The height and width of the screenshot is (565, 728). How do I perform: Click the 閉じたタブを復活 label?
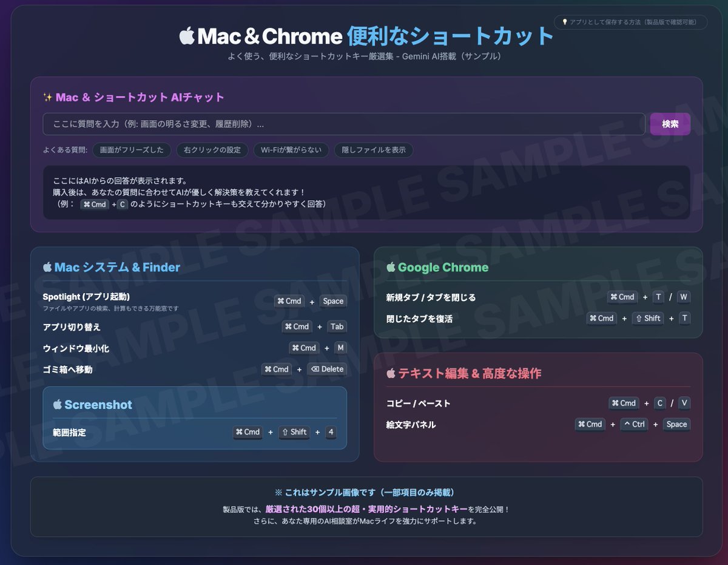(x=419, y=319)
